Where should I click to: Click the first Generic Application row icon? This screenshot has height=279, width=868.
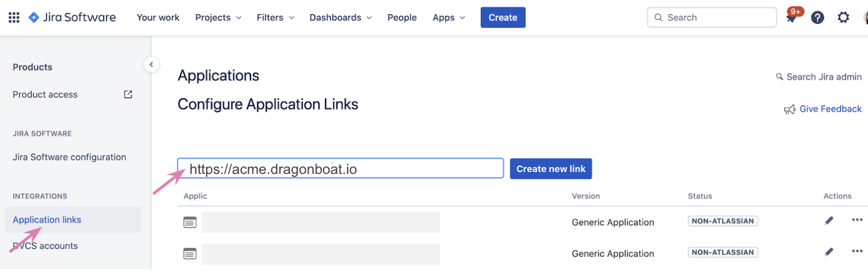click(190, 223)
